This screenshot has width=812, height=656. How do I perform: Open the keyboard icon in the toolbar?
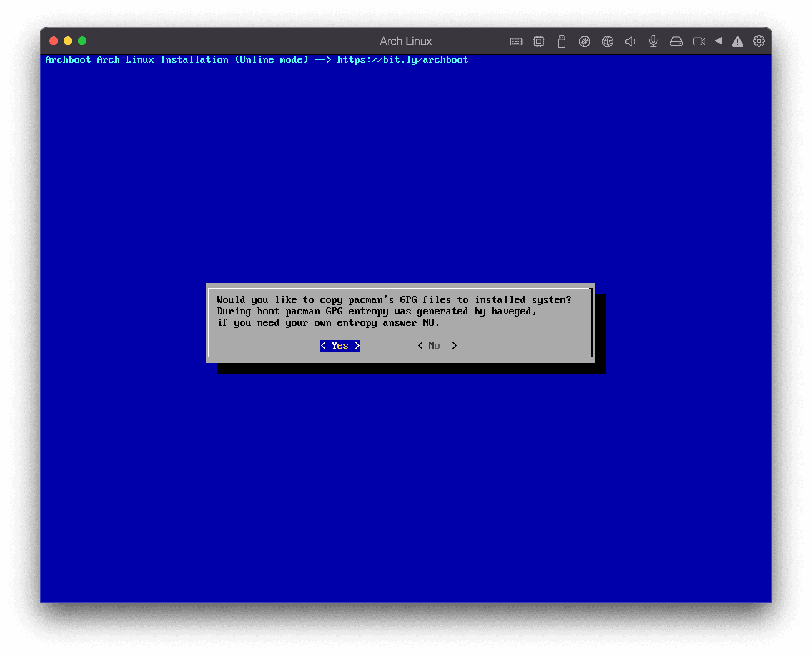(x=516, y=41)
